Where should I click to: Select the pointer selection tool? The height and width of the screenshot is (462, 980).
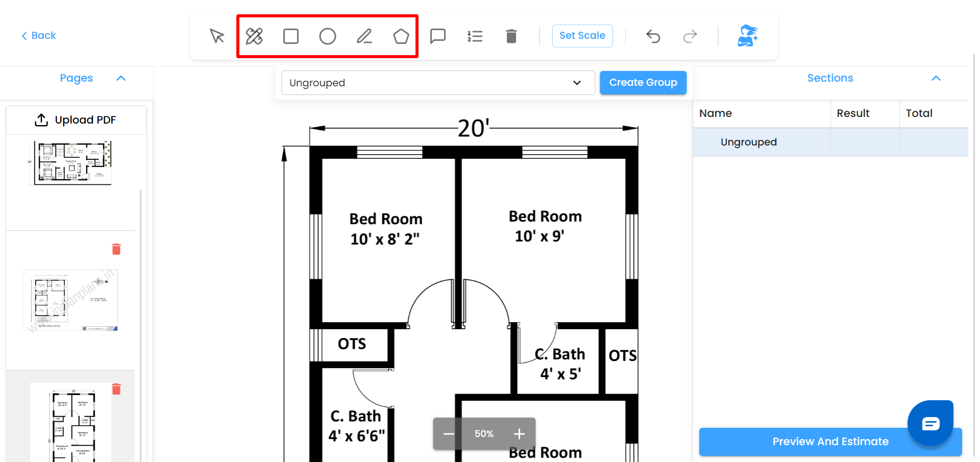[x=217, y=36]
